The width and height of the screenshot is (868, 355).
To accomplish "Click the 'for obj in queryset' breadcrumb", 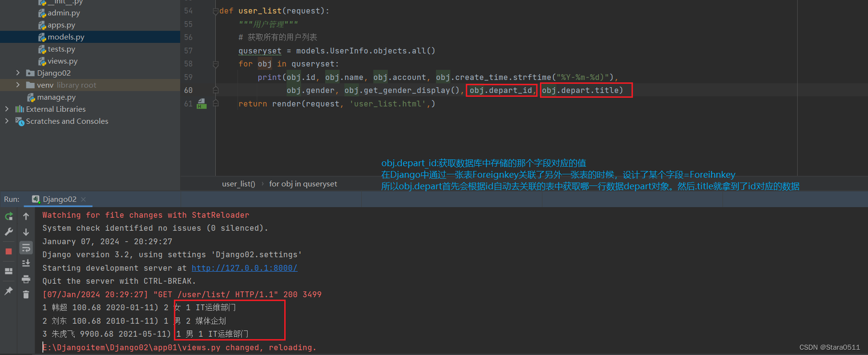I will pos(303,184).
